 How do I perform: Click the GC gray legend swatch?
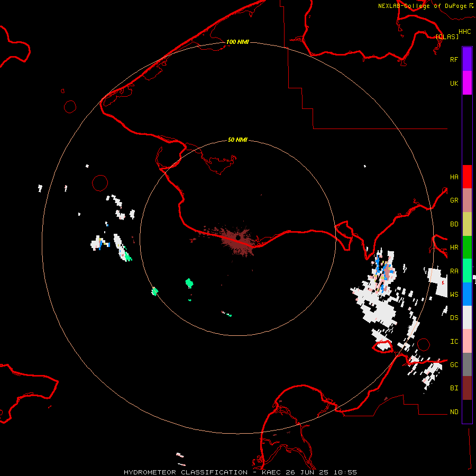[x=467, y=364]
